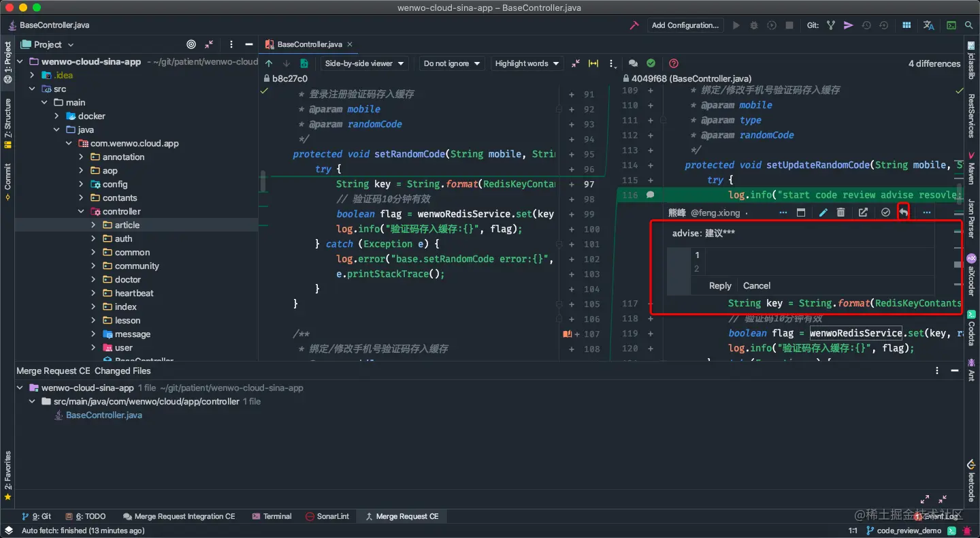Expand the article folder in the Project tree
This screenshot has height=538, width=980.
click(94, 225)
